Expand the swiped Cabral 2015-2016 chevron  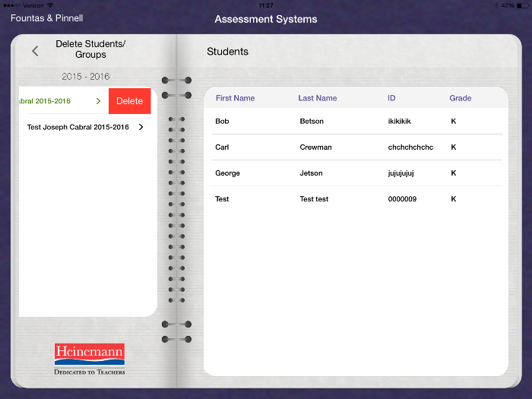click(98, 101)
